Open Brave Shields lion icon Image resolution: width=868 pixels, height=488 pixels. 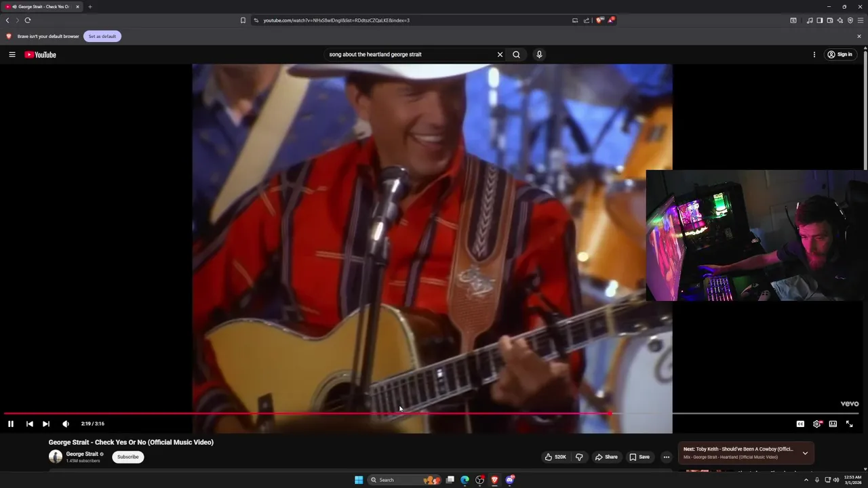[x=599, y=20]
